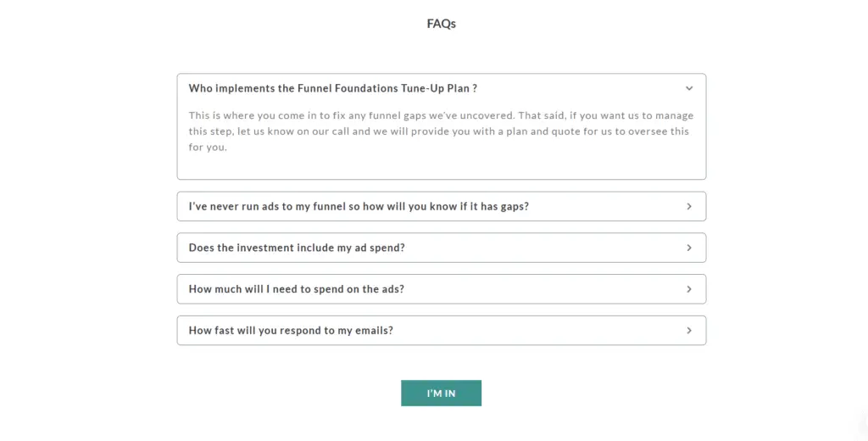This screenshot has height=441, width=868.
Task: Click the 'Who implements the Funnel Foundations Tune-Up Plan ?' title
Action: [333, 88]
